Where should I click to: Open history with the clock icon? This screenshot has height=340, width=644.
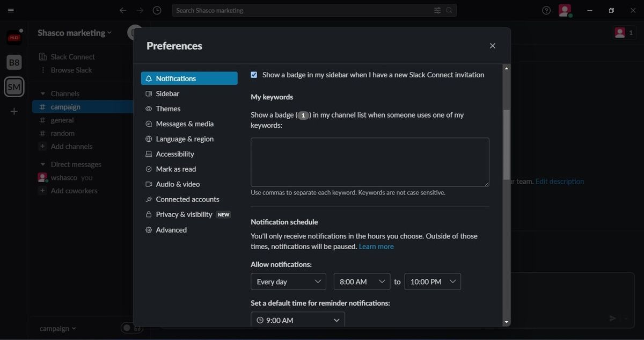(157, 10)
